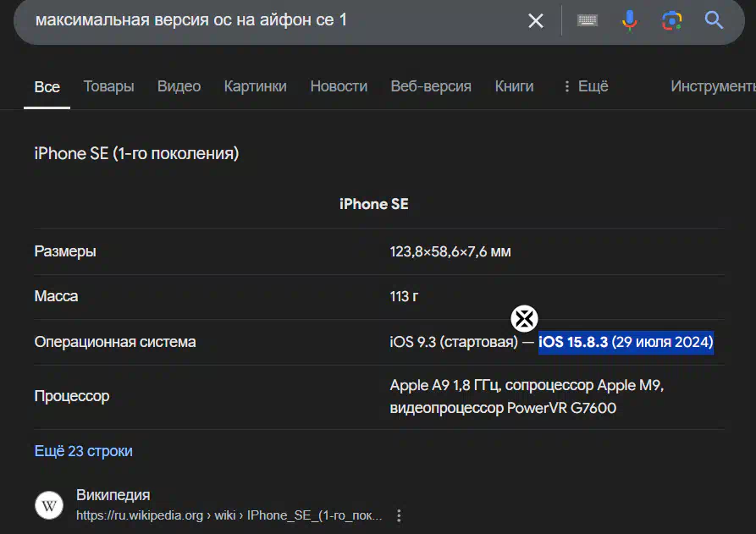Open the on-screen keyboard input tool
The image size is (756, 534).
tap(588, 20)
